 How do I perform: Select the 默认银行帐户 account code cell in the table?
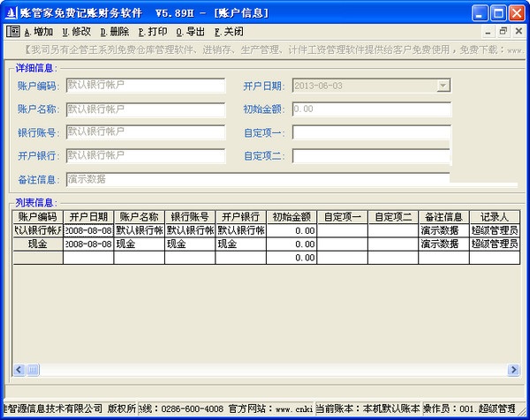click(37, 230)
